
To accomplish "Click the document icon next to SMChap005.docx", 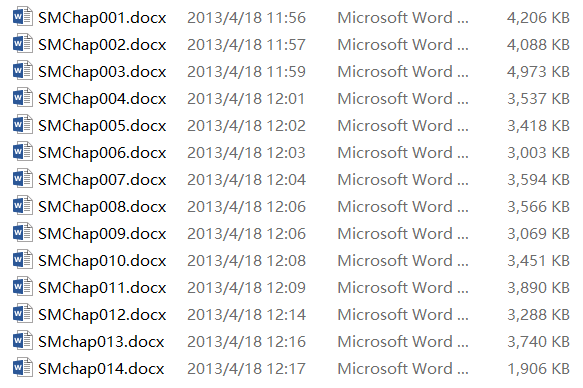I will coord(23,125).
